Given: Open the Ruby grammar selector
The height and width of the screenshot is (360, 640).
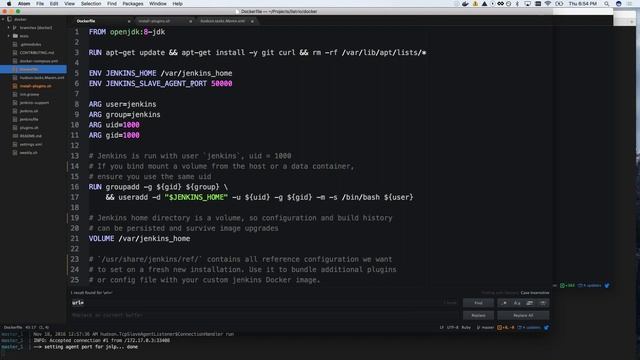Looking at the screenshot, I should [466, 327].
